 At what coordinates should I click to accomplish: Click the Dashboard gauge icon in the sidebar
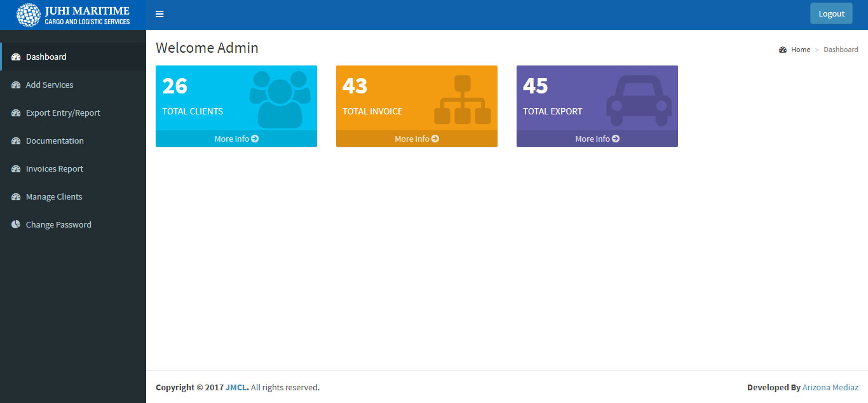point(16,57)
